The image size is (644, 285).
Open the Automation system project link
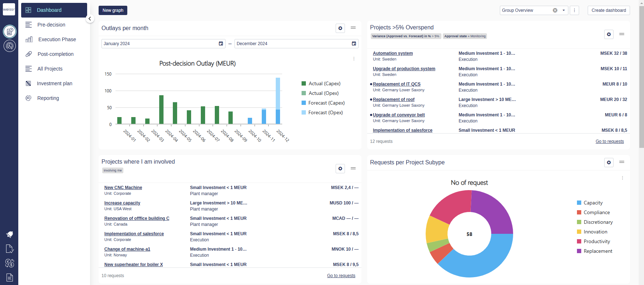(x=393, y=53)
